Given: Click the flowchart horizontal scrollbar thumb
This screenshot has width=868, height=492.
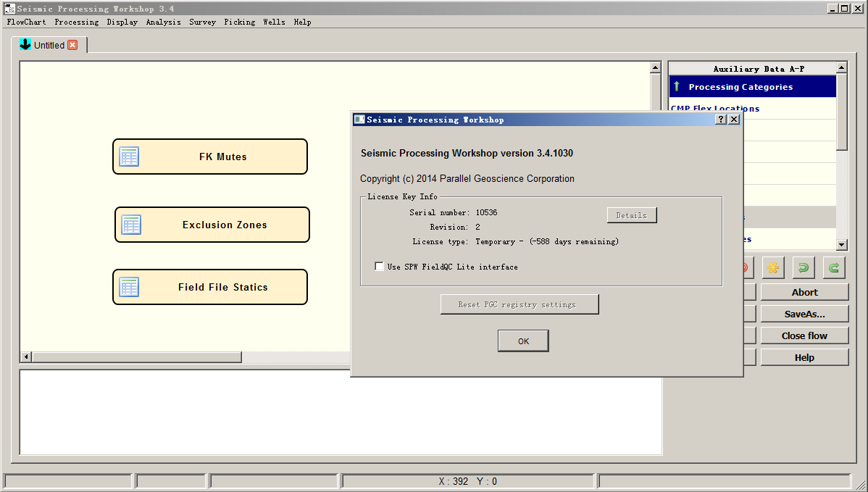Looking at the screenshot, I should tap(137, 357).
